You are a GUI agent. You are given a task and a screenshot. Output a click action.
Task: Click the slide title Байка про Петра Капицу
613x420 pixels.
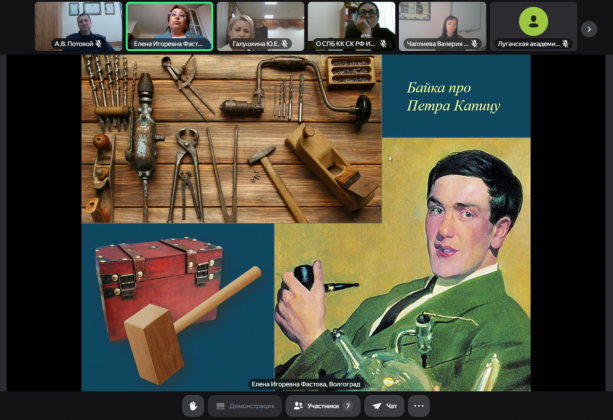[x=454, y=96]
